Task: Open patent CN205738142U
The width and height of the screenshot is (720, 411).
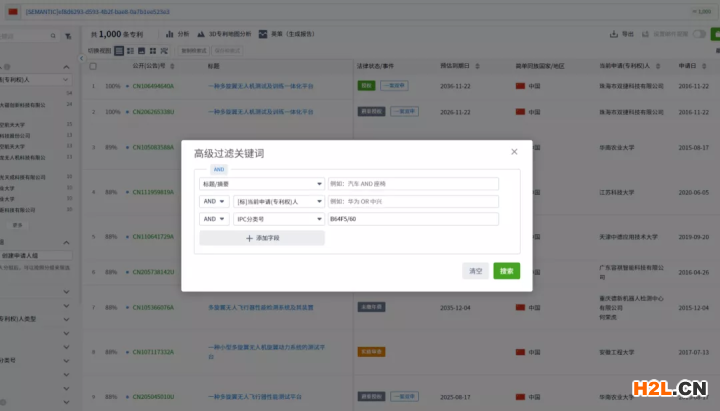Action: 153,272
